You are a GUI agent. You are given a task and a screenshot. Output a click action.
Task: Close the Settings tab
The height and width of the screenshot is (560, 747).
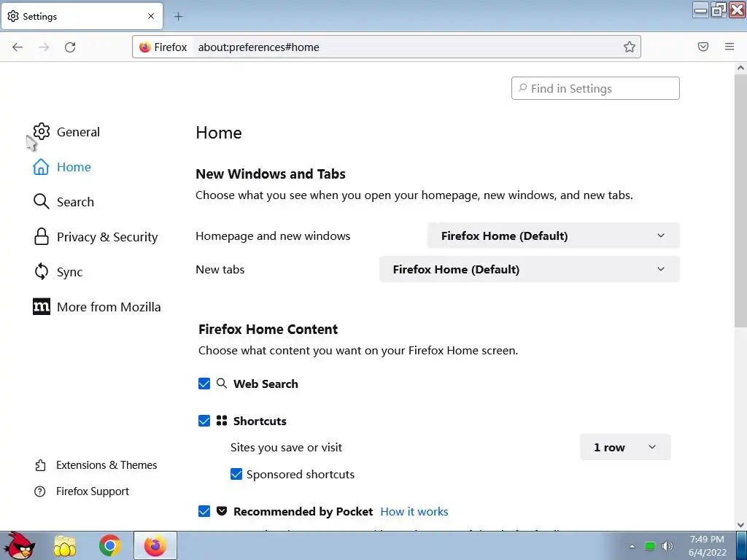point(151,16)
